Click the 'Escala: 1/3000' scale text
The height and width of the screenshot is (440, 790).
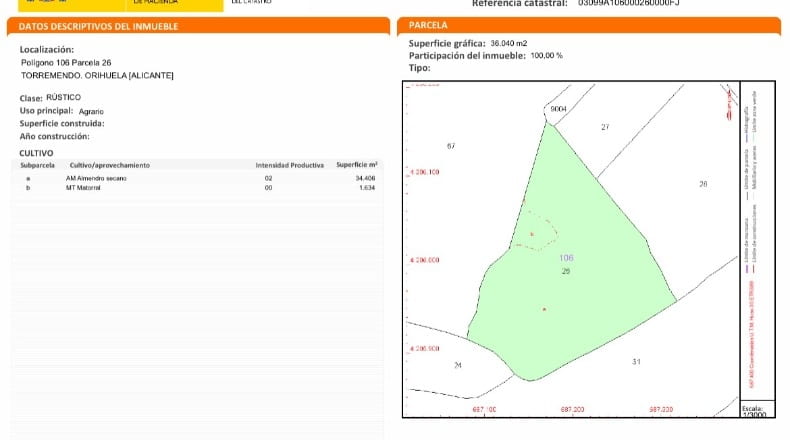point(754,412)
